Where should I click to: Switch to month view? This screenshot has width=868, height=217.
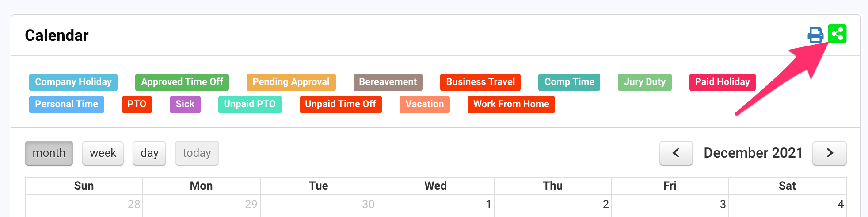49,153
